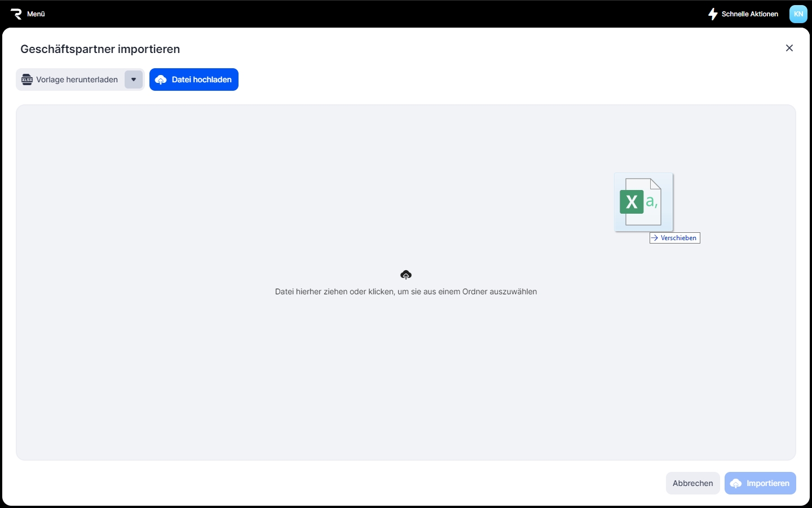Click the 'Geschäftspartner importieren' dialog title

point(100,49)
